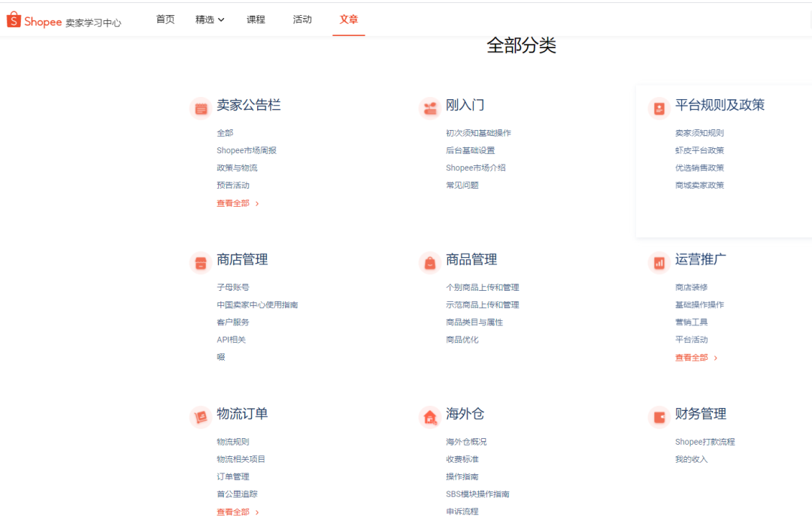812x523 pixels.
Task: Open 优选销售政策 link
Action: pyautogui.click(x=699, y=168)
